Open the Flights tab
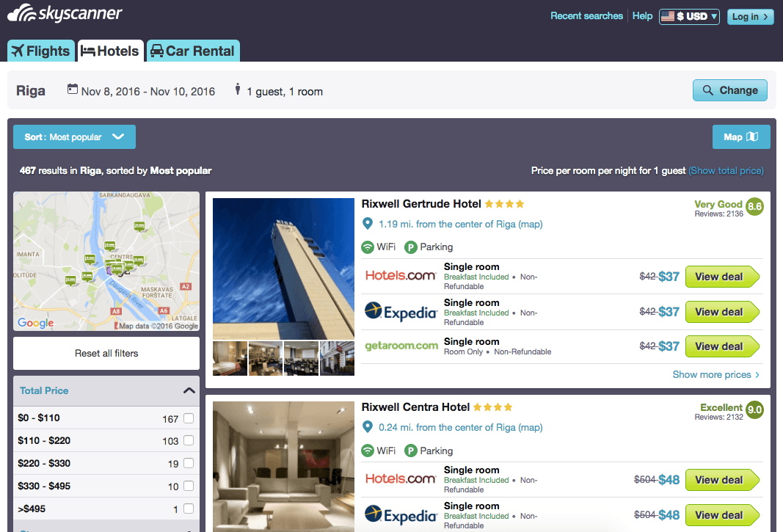 coord(41,51)
